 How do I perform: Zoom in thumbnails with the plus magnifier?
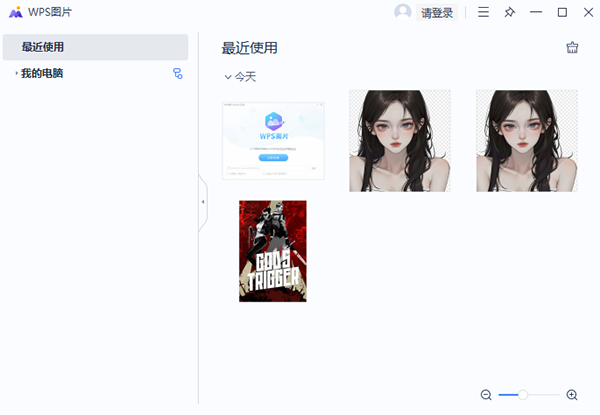click(572, 395)
